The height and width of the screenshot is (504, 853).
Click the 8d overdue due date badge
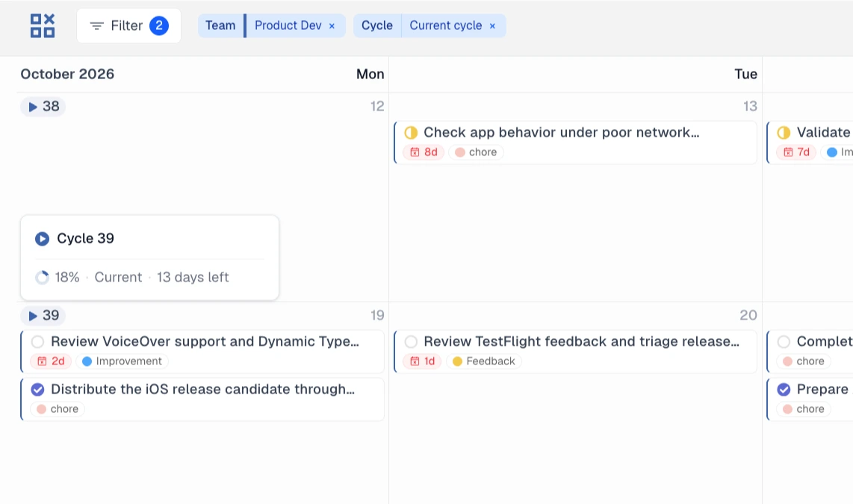(x=424, y=152)
